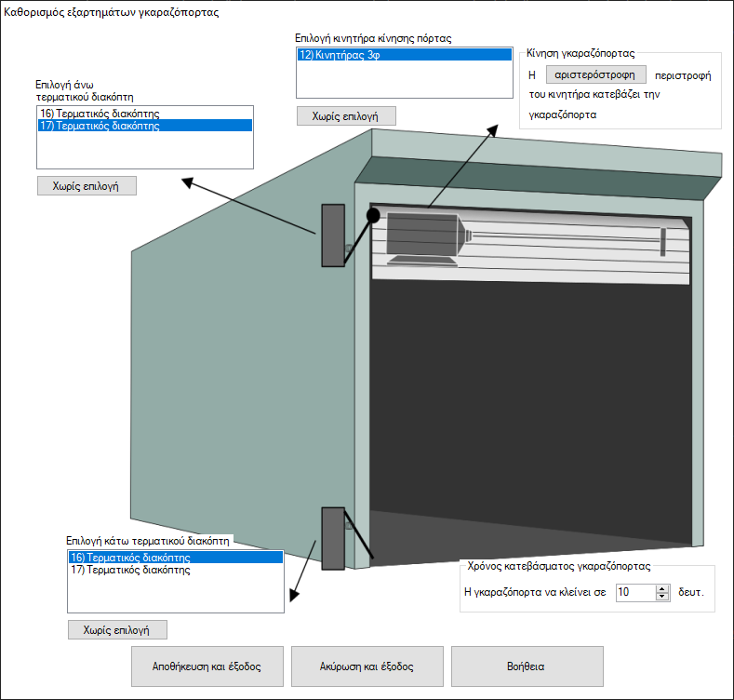Click the lower limit switch box on the wall
The width and height of the screenshot is (734, 700).
332,538
